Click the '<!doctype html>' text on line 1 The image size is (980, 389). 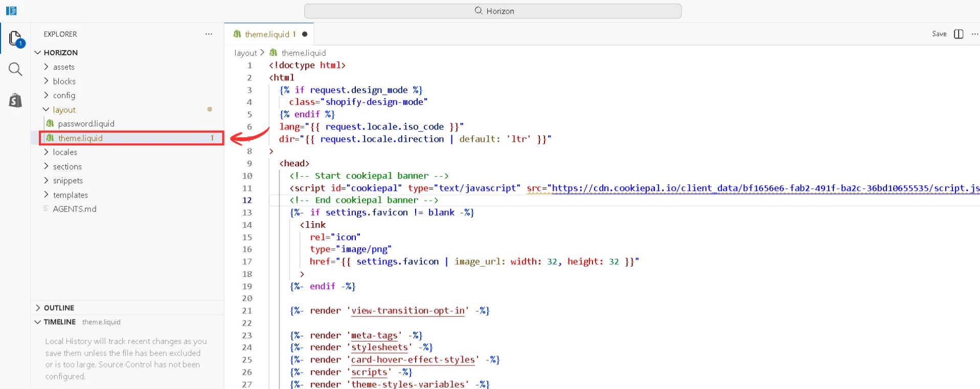307,65
